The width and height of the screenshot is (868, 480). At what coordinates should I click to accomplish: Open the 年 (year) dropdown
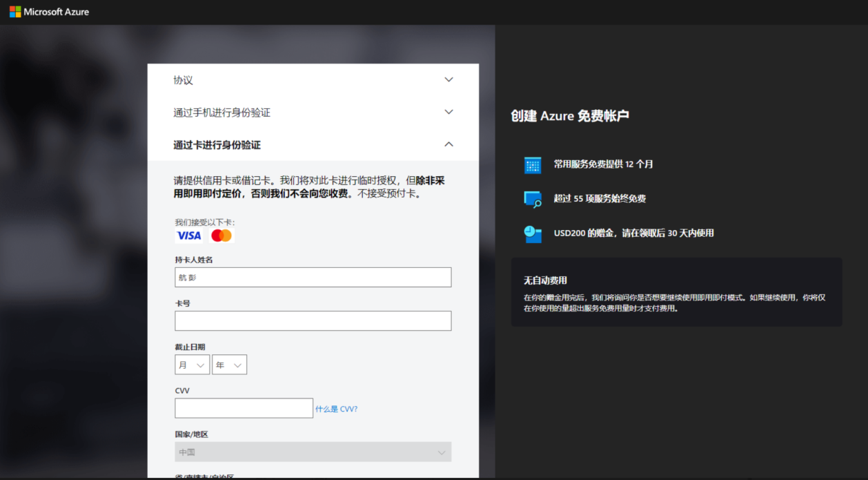[x=229, y=364]
